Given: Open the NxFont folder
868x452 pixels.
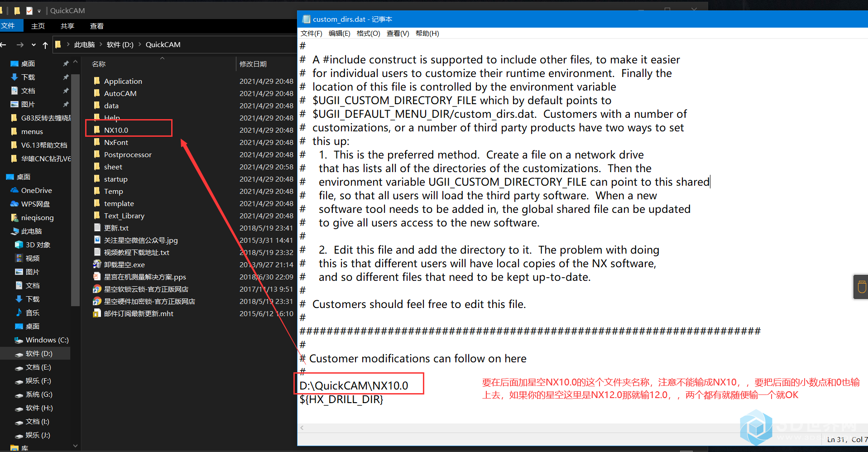Looking at the screenshot, I should (116, 142).
